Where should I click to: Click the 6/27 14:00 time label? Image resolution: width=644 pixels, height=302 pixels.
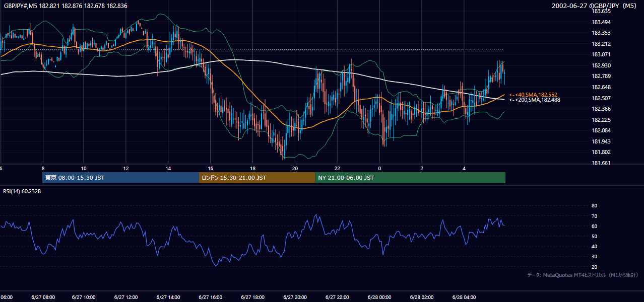pos(168,297)
